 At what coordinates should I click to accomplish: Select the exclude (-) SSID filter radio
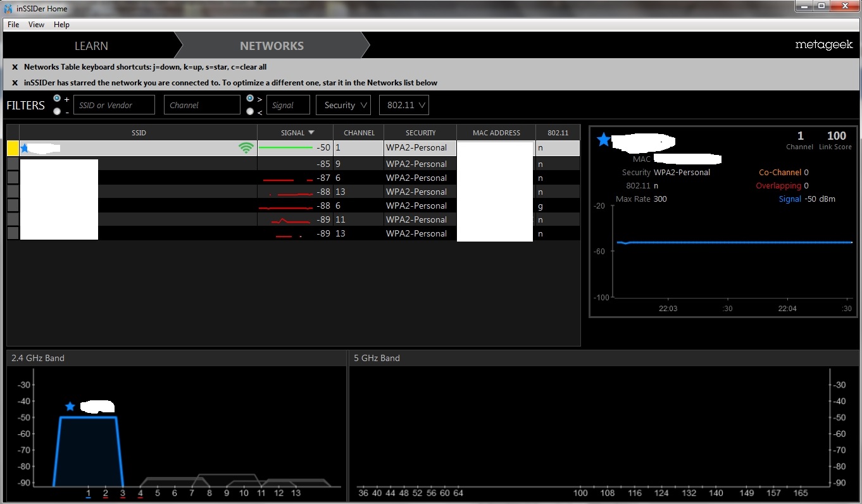57,112
